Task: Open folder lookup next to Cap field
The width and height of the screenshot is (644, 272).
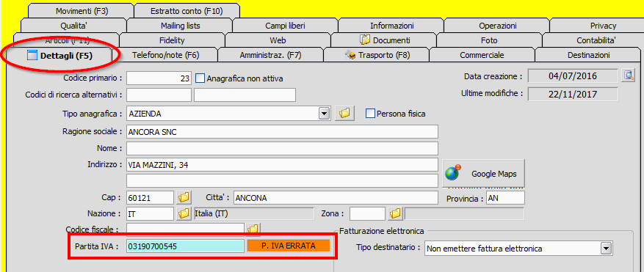Action: 184,198
